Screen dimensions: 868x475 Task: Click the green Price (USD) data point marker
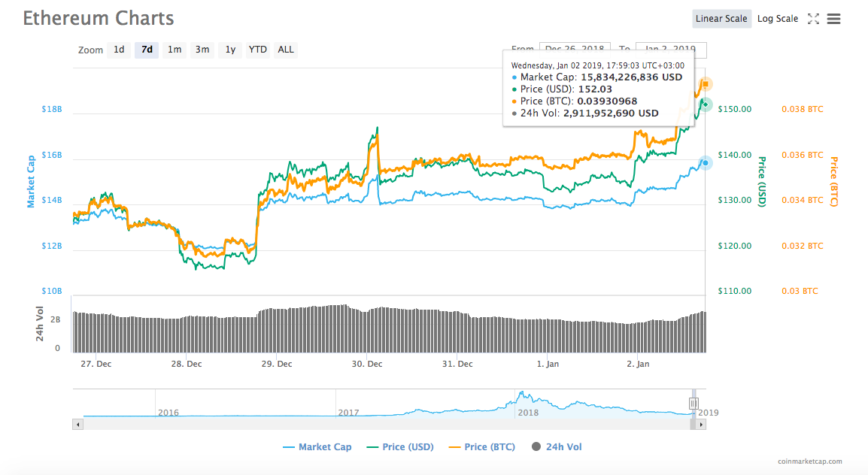pyautogui.click(x=706, y=104)
